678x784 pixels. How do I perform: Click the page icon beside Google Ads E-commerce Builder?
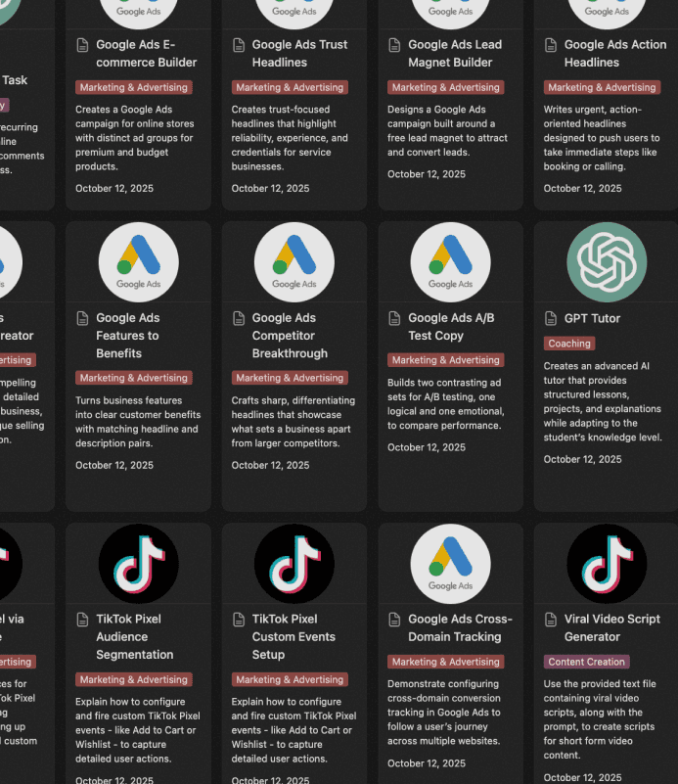point(82,45)
